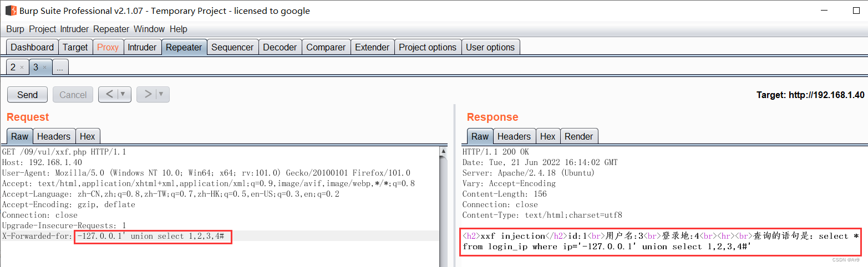Screen dimensions: 868x267
Task: Go forward in request history
Action: click(x=148, y=94)
